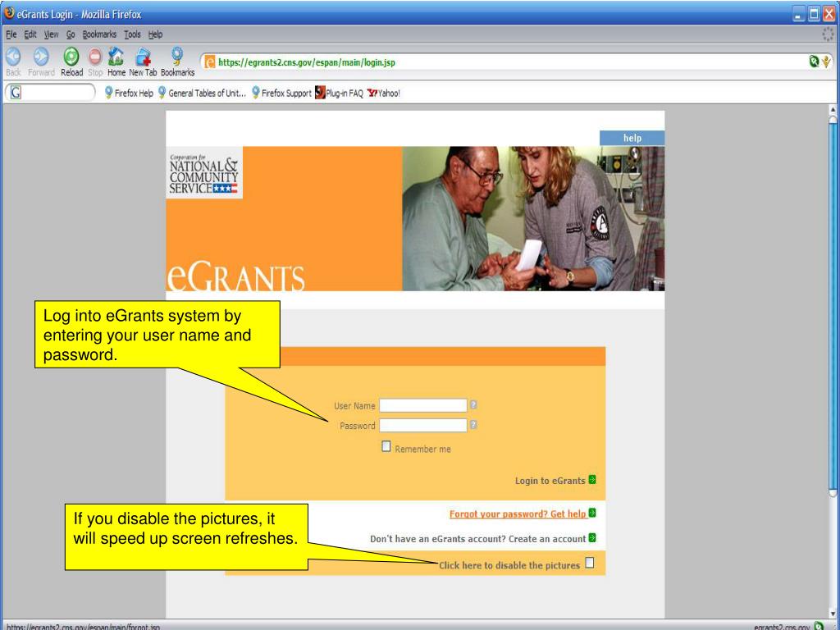Open a New Tab from toolbar
The height and width of the screenshot is (630, 840).
coord(143,57)
